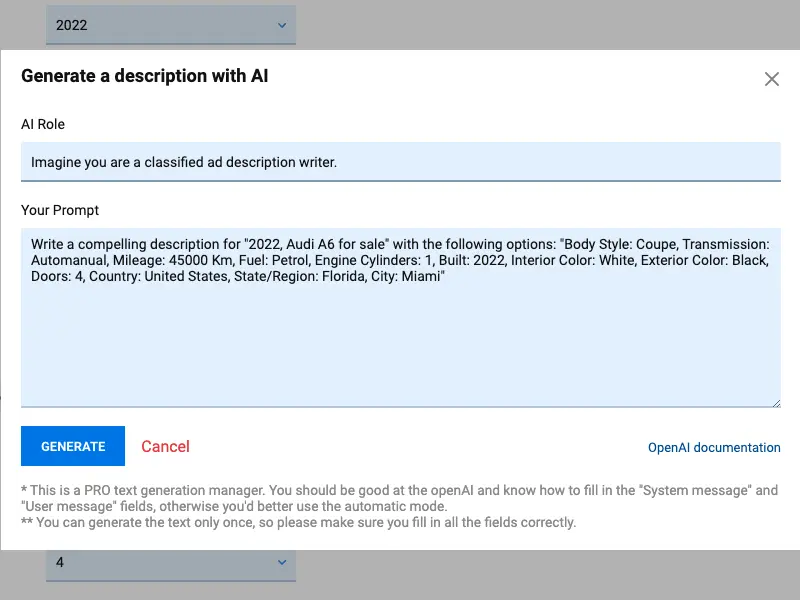Place cursor after 'writer.' in AI Role
The image size is (800, 600).
click(338, 162)
